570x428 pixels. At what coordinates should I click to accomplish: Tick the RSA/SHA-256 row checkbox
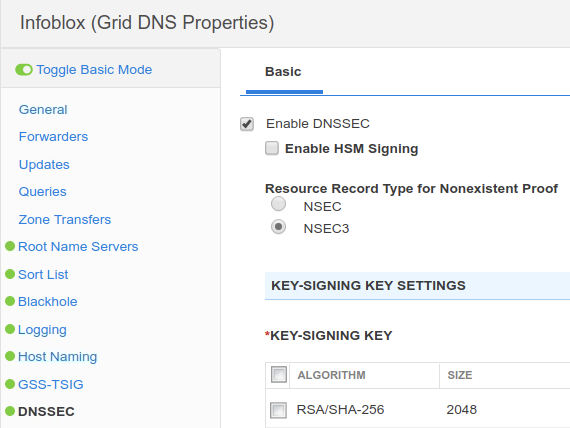tap(278, 410)
